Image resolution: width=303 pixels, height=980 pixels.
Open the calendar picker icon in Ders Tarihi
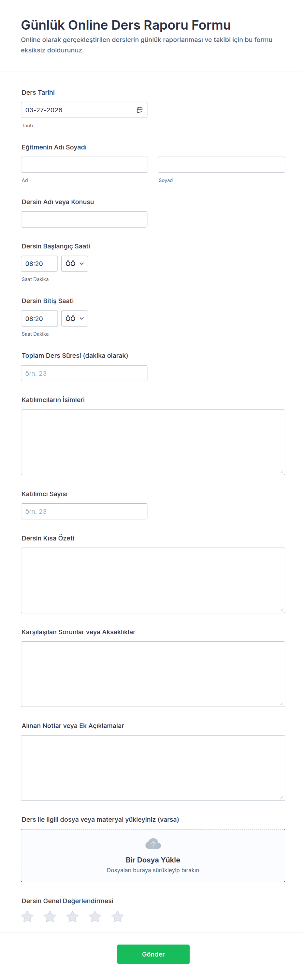pyautogui.click(x=140, y=110)
